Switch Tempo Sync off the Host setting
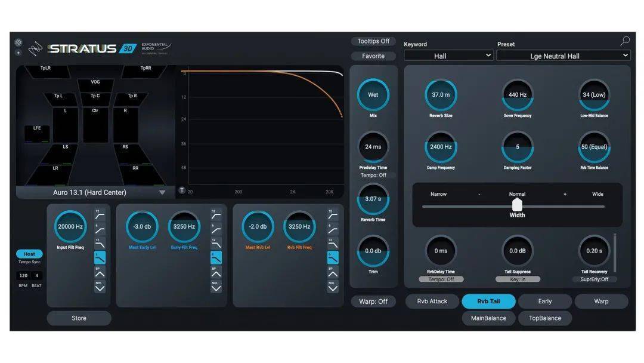This screenshot has height=363, width=644. [x=29, y=253]
